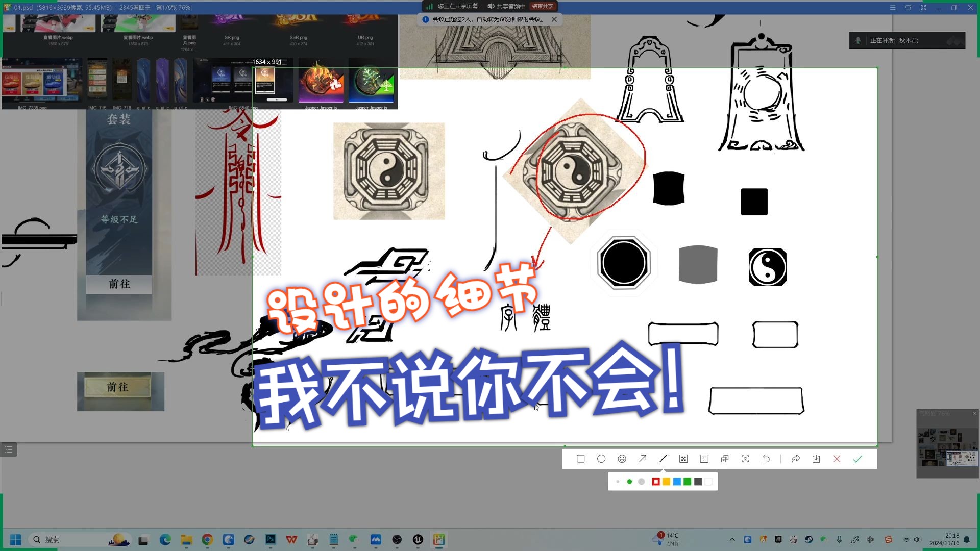The height and width of the screenshot is (551, 980).
Task: Pick the red pen color swatch
Action: click(x=656, y=482)
